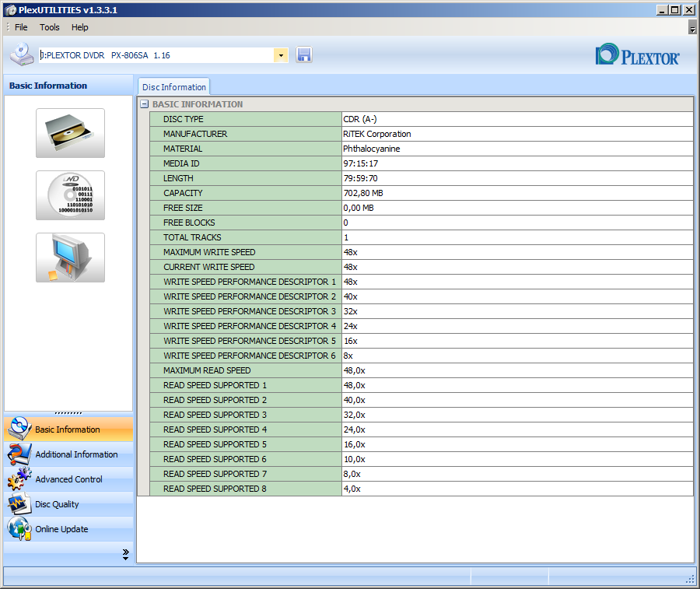Click the CURRENT WRITE SPEED row label
The image size is (700, 589).
(x=209, y=267)
